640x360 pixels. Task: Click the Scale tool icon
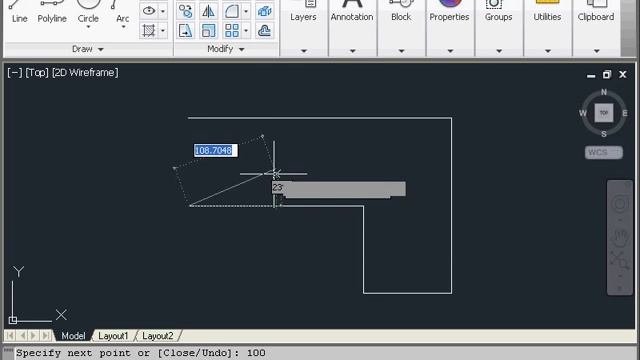209,31
